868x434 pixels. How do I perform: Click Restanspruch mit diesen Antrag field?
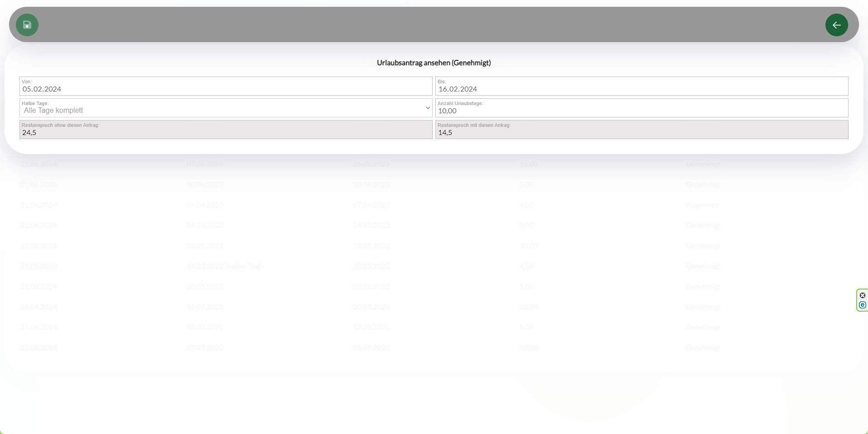click(x=641, y=132)
